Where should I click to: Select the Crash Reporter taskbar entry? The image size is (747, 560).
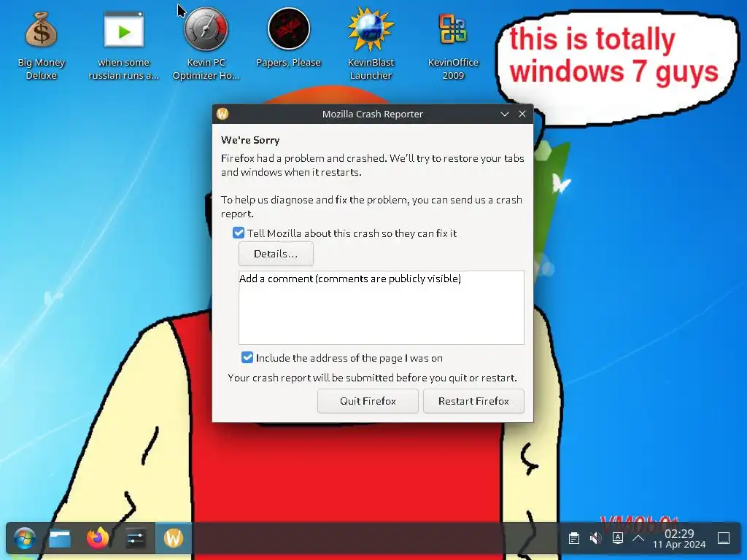click(x=174, y=539)
